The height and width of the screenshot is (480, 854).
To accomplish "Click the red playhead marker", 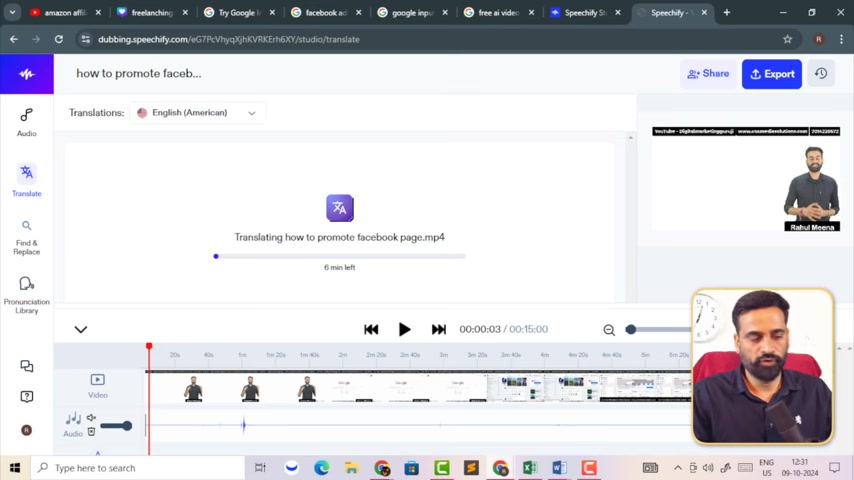I will coord(149,346).
